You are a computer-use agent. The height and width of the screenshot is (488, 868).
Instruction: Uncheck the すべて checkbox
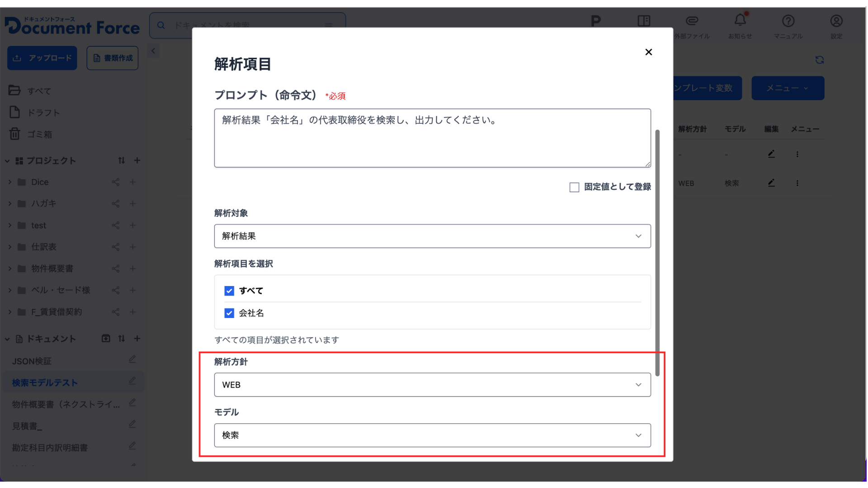(x=230, y=291)
